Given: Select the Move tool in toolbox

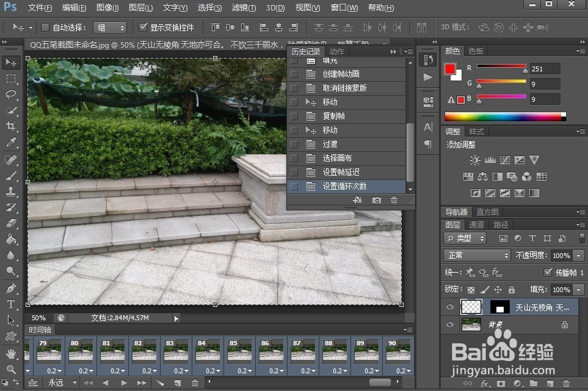Looking at the screenshot, I should (11, 63).
